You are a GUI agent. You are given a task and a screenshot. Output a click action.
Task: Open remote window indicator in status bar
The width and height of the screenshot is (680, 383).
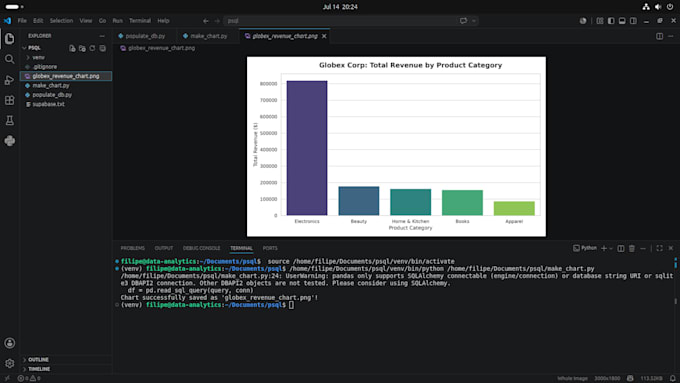[x=7, y=378]
